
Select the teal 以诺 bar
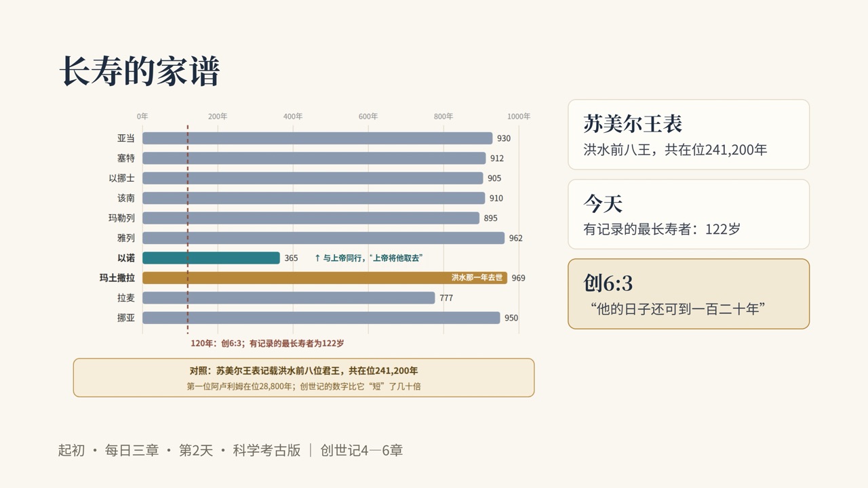(x=211, y=258)
